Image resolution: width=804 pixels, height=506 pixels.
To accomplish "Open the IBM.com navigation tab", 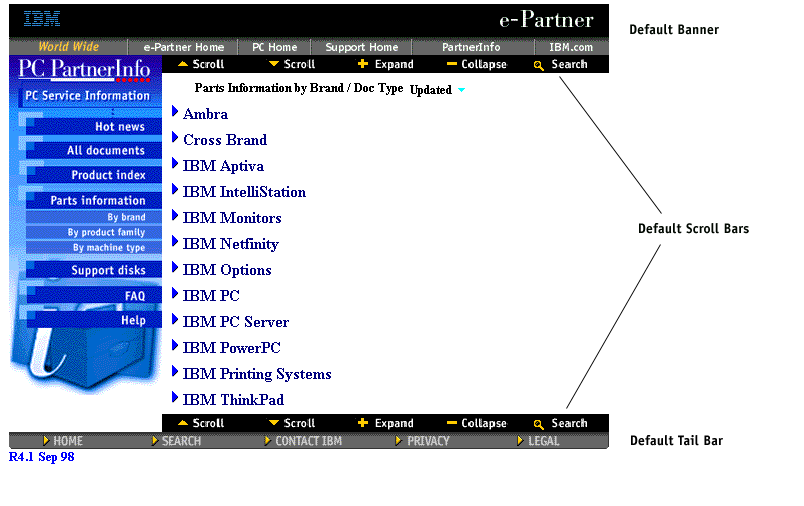I will pos(570,47).
